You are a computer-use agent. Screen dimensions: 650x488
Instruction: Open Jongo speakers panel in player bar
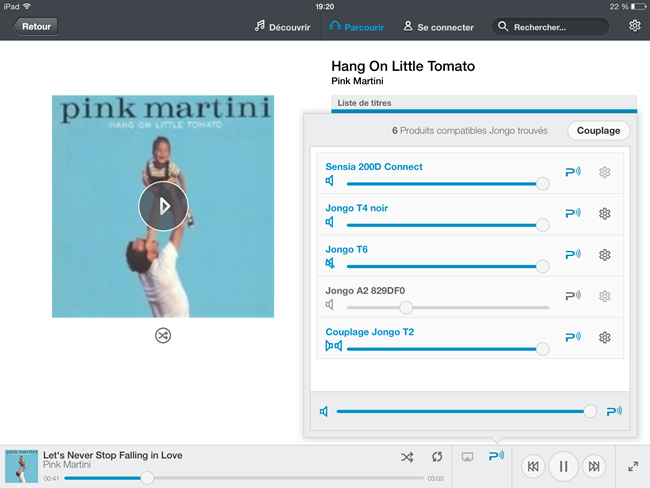tap(497, 456)
